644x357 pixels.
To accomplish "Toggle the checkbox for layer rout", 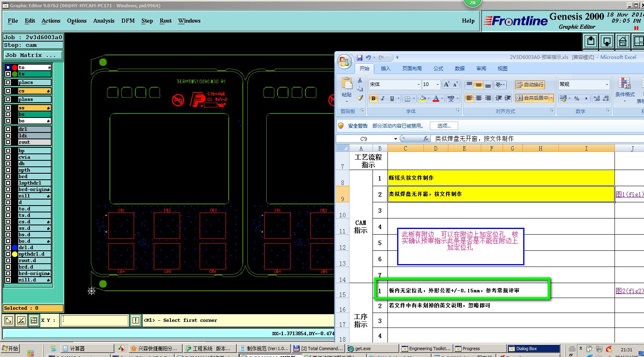I will point(8,142).
